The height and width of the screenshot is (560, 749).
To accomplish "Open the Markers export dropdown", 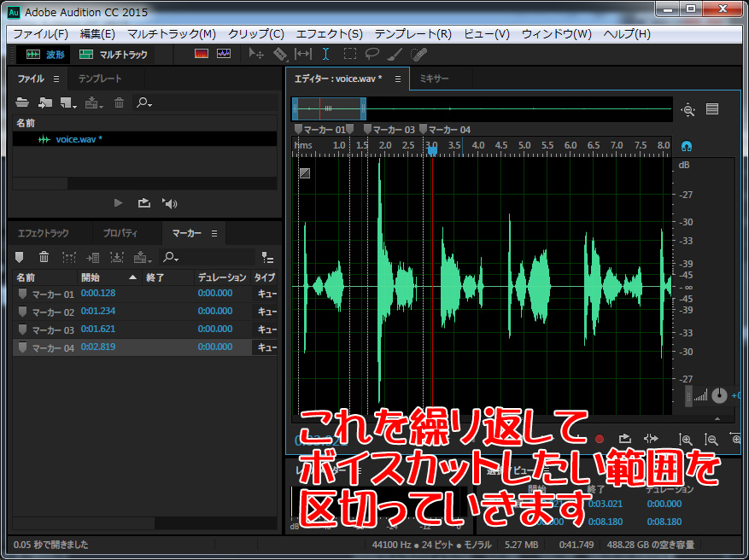I will click(143, 259).
